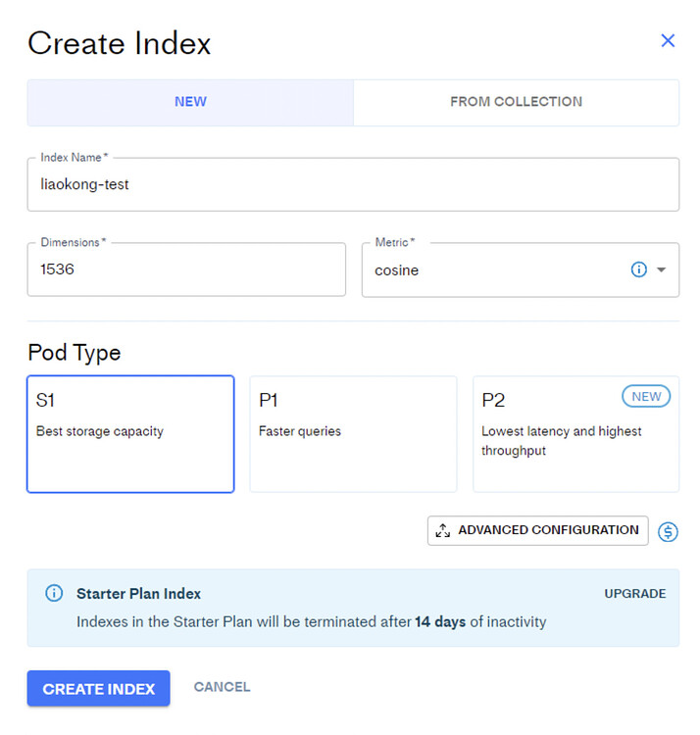The image size is (700, 735).
Task: Open the dollar sign pricing icon
Action: pyautogui.click(x=669, y=531)
